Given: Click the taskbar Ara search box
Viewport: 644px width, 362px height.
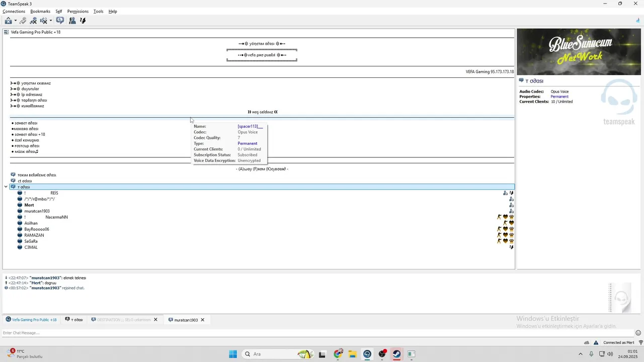Looking at the screenshot, I should pyautogui.click(x=278, y=354).
